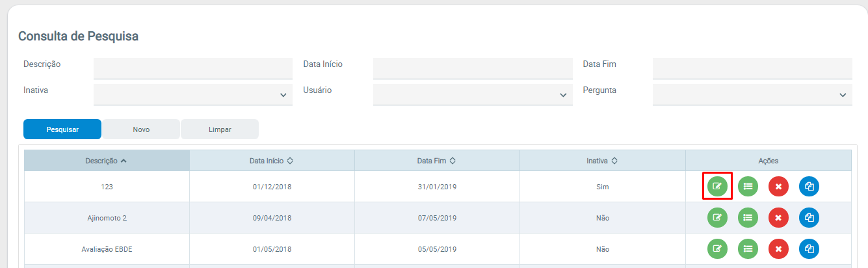
Task: Edit the 123 survey row
Action: point(717,186)
